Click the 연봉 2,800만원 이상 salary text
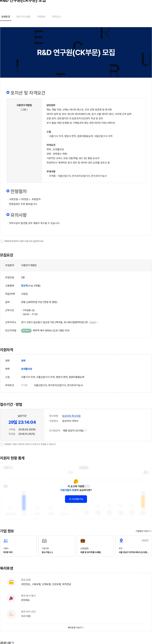The height and width of the screenshot is (644, 152). pos(39,302)
